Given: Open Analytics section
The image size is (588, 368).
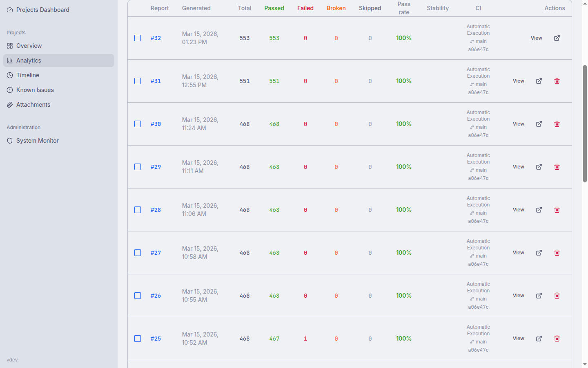Looking at the screenshot, I should 59,61.
